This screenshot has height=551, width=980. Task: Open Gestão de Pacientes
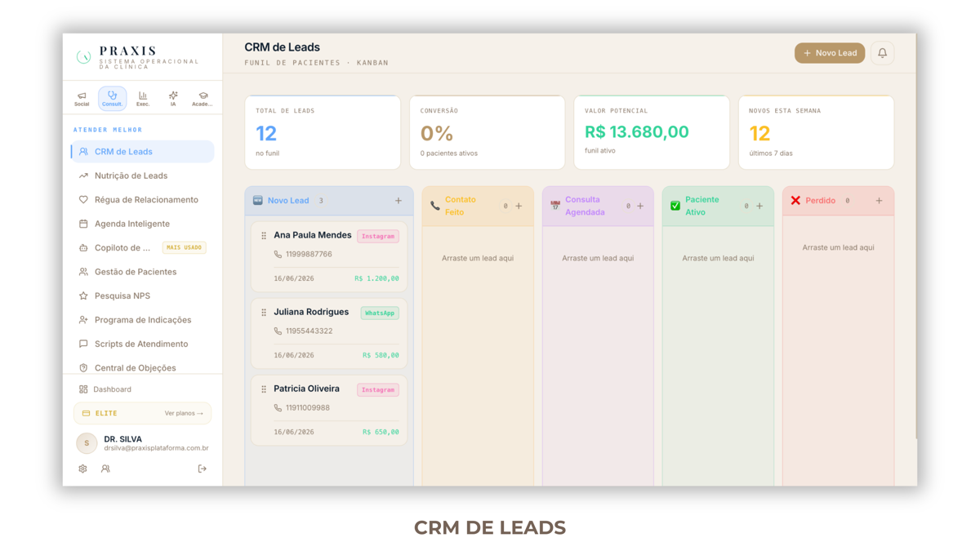pyautogui.click(x=143, y=272)
